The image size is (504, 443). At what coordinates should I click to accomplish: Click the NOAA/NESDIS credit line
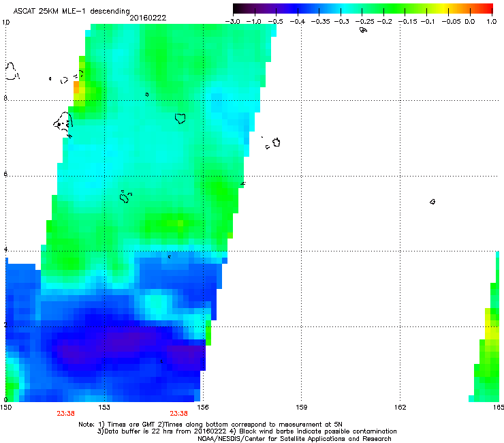coord(294,439)
